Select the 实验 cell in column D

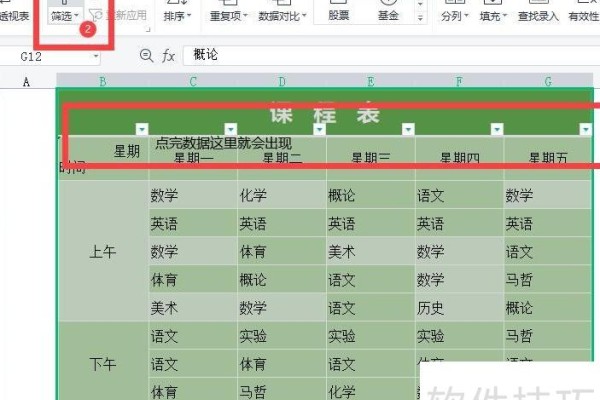coord(282,336)
